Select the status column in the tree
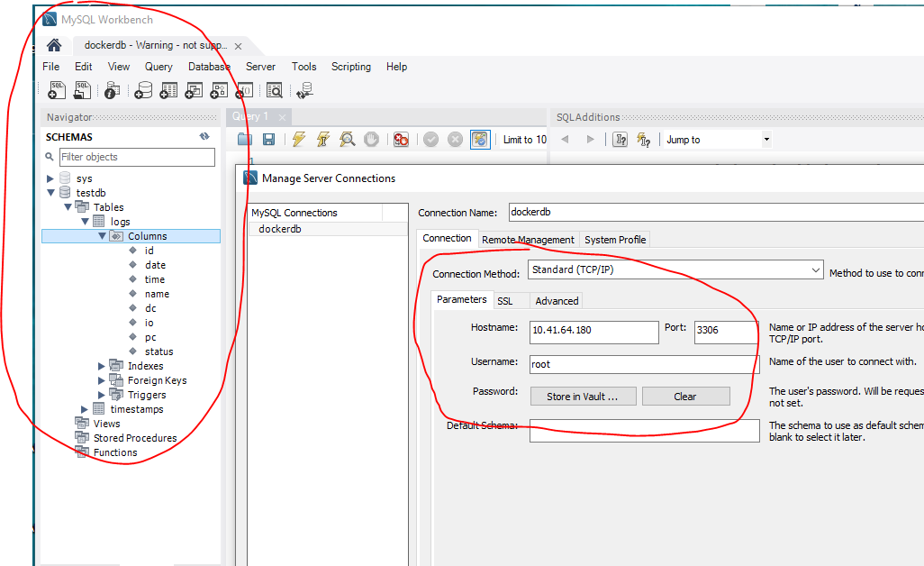 click(x=159, y=351)
